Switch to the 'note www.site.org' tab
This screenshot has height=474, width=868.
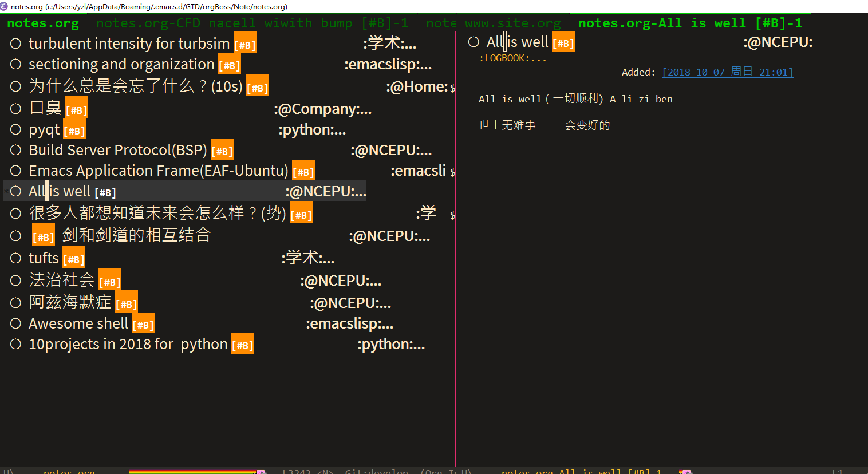[494, 23]
